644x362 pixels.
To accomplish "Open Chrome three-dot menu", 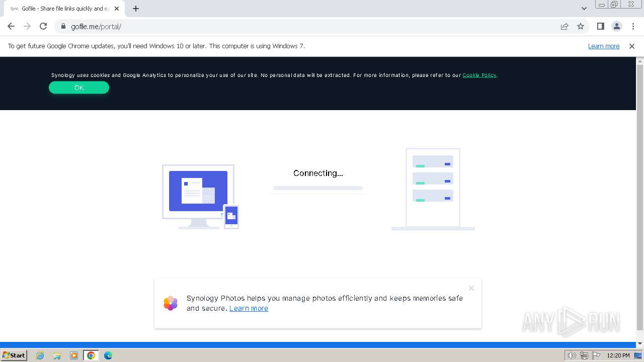I will click(633, 26).
